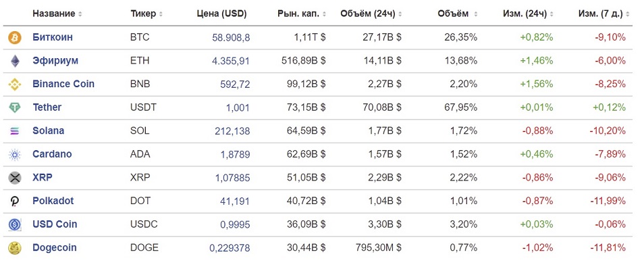
Task: Open the Dogecoin name link
Action: [x=55, y=247]
